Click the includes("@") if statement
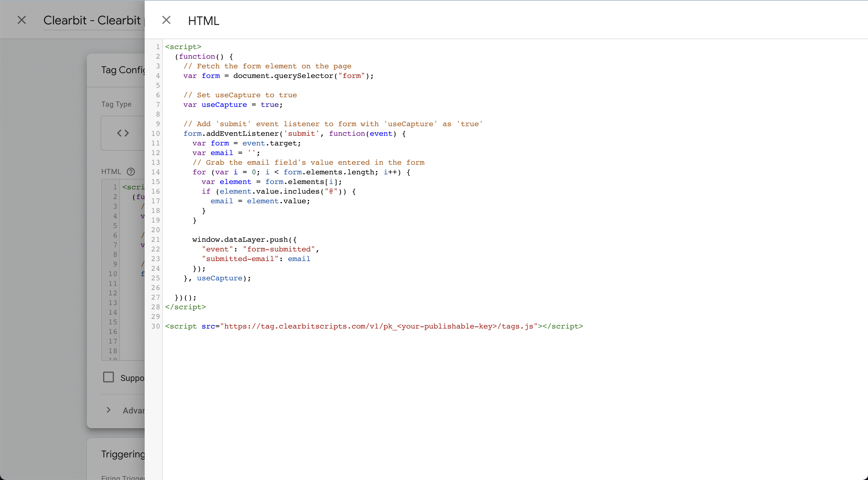 click(279, 192)
